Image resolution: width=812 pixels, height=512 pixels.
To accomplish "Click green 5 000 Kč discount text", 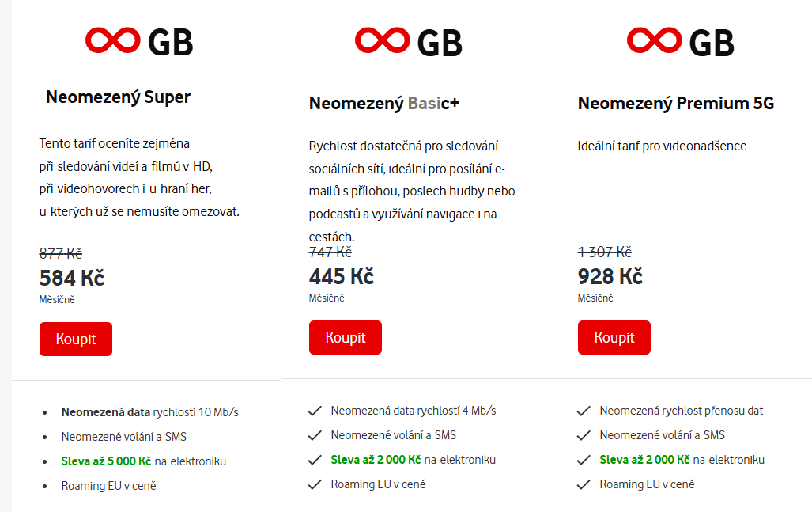I will click(106, 461).
